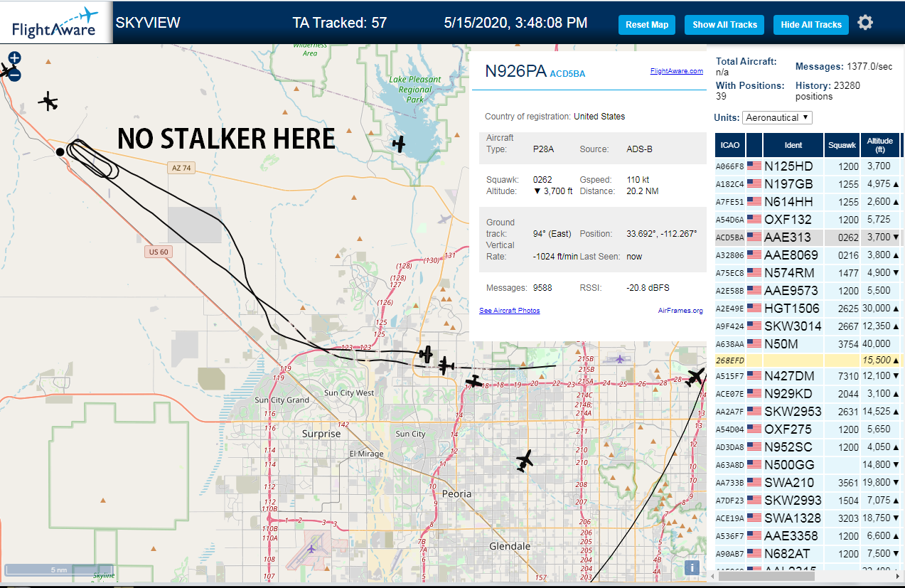Select the middle aircraft of the three-plane cluster

(445, 366)
